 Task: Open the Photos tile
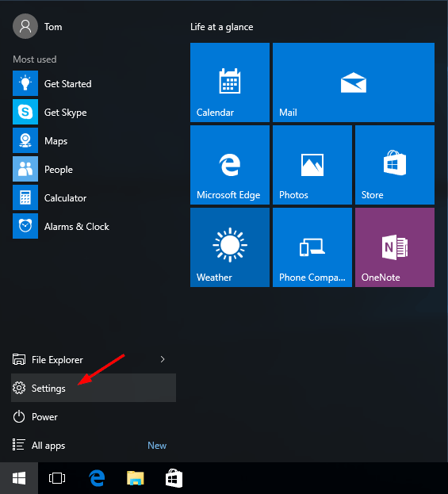(312, 165)
